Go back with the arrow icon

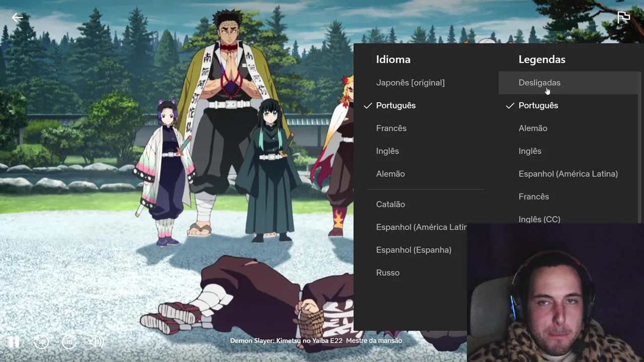(18, 18)
